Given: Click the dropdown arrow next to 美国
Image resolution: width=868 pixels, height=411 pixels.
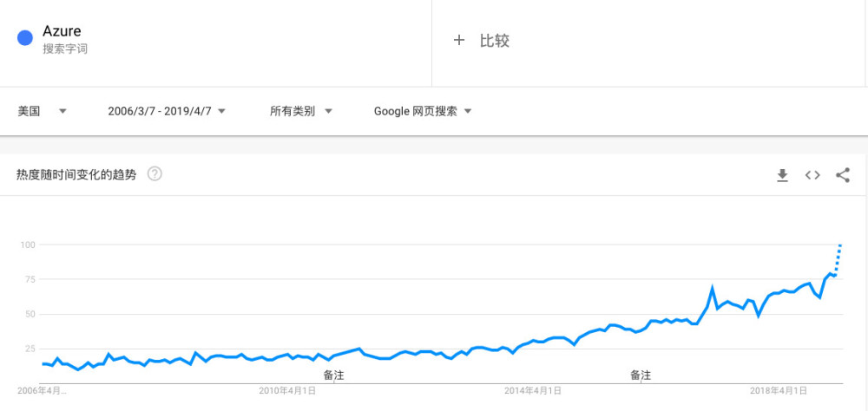Looking at the screenshot, I should pyautogui.click(x=62, y=111).
